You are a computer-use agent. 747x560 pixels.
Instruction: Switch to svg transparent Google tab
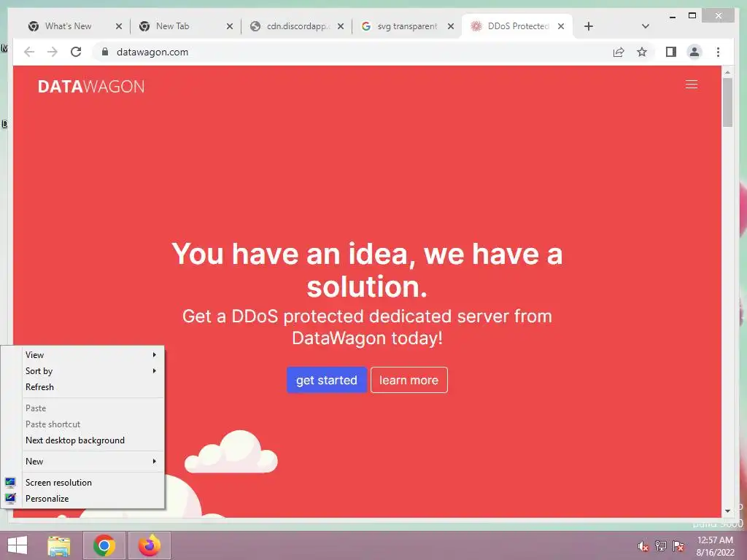point(407,26)
